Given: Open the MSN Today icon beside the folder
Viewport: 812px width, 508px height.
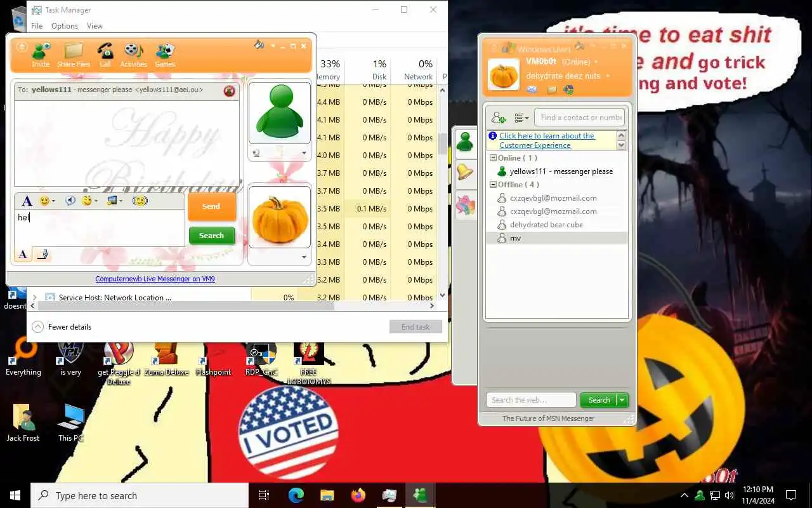Looking at the screenshot, I should point(568,90).
